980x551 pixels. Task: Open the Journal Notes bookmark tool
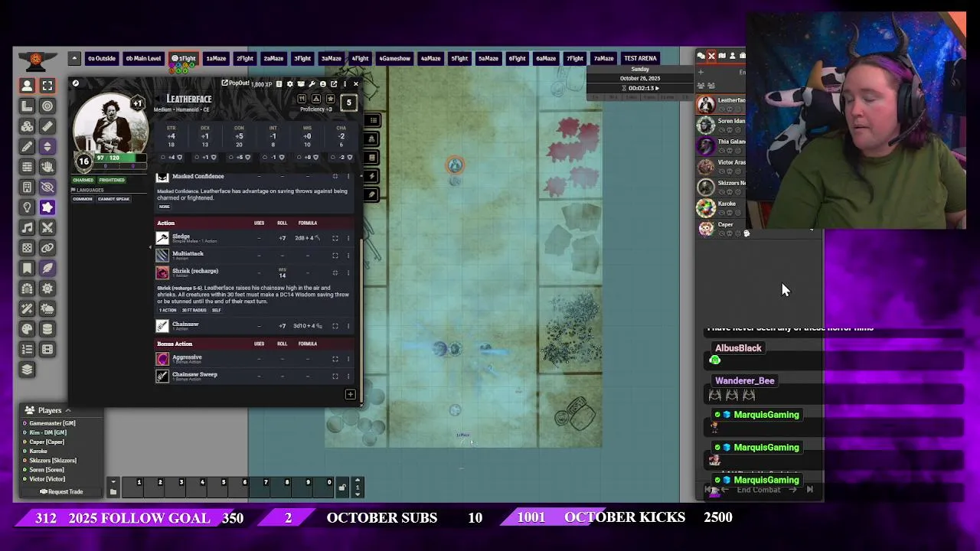click(x=27, y=268)
